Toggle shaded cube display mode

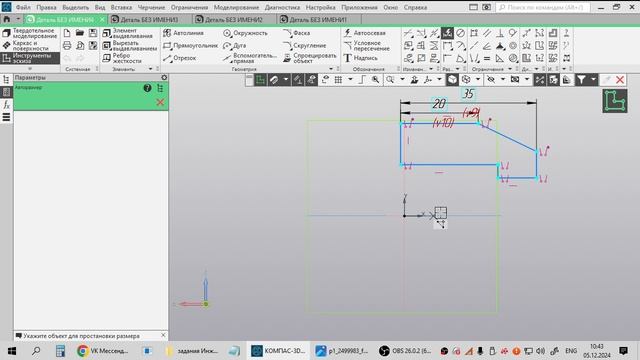click(452, 80)
